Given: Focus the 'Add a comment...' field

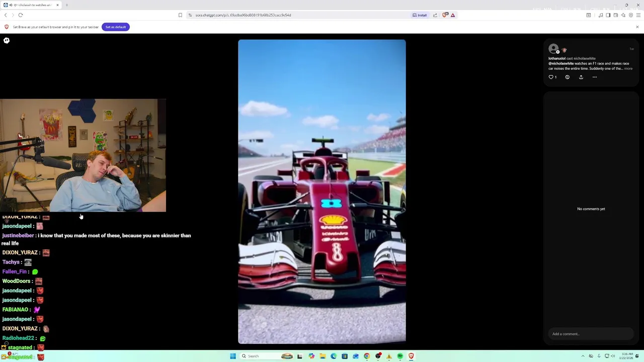Looking at the screenshot, I should coord(591,334).
